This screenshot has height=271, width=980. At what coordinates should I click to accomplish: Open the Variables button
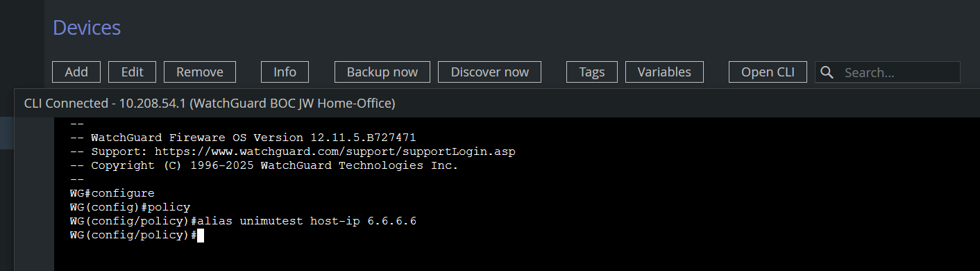pos(664,72)
